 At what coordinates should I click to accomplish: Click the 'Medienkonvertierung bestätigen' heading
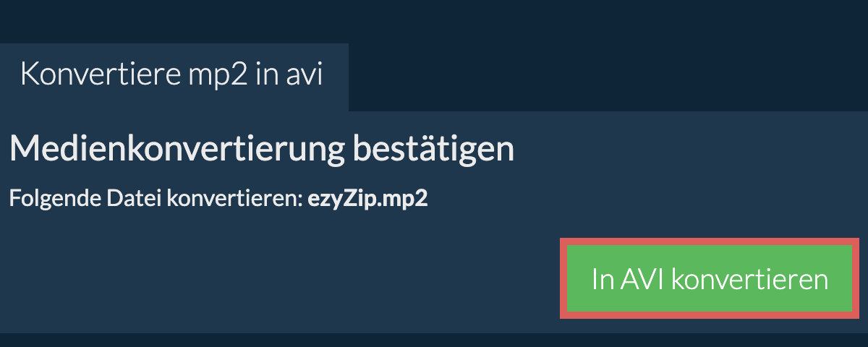(262, 150)
